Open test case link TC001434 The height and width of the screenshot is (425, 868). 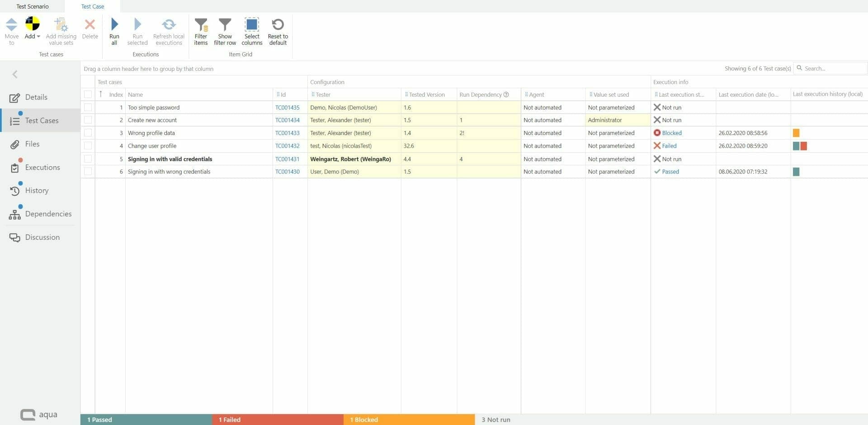point(287,120)
